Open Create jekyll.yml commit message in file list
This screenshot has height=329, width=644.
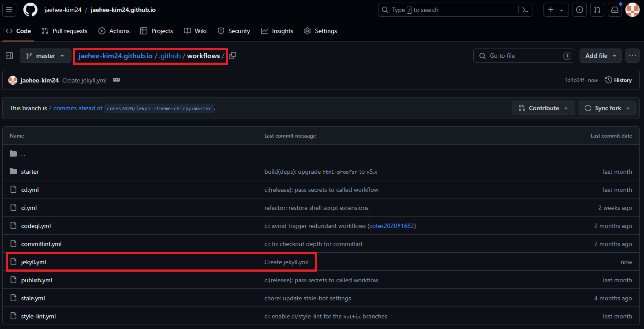point(286,262)
